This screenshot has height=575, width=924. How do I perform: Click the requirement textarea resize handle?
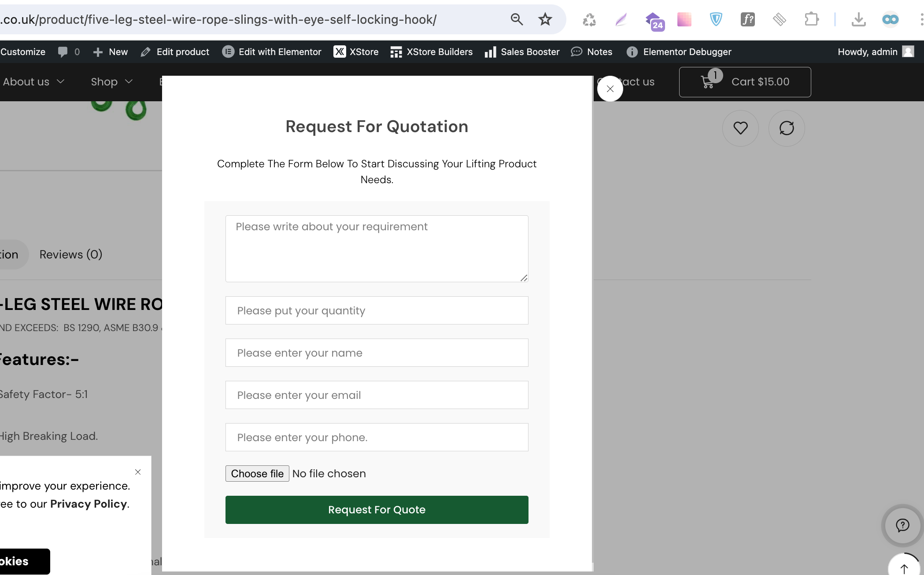524,278
